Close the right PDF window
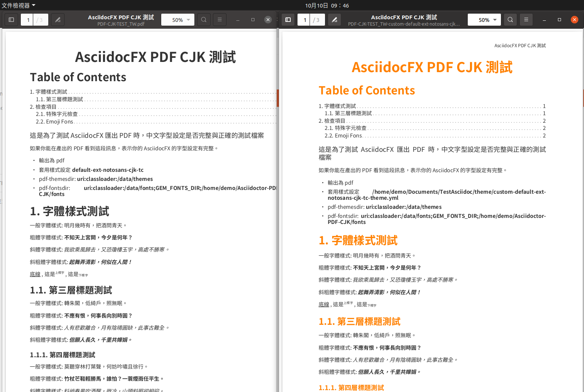The image size is (584, 392). click(x=575, y=20)
